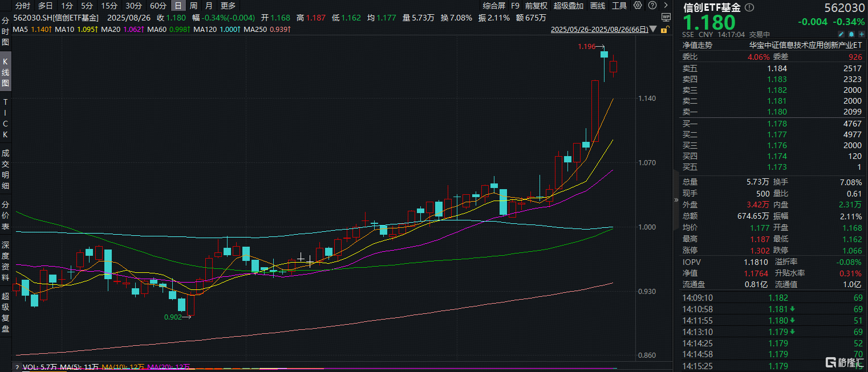Select the 15分 period tab
This screenshot has width=868, height=372.
tap(108, 6)
